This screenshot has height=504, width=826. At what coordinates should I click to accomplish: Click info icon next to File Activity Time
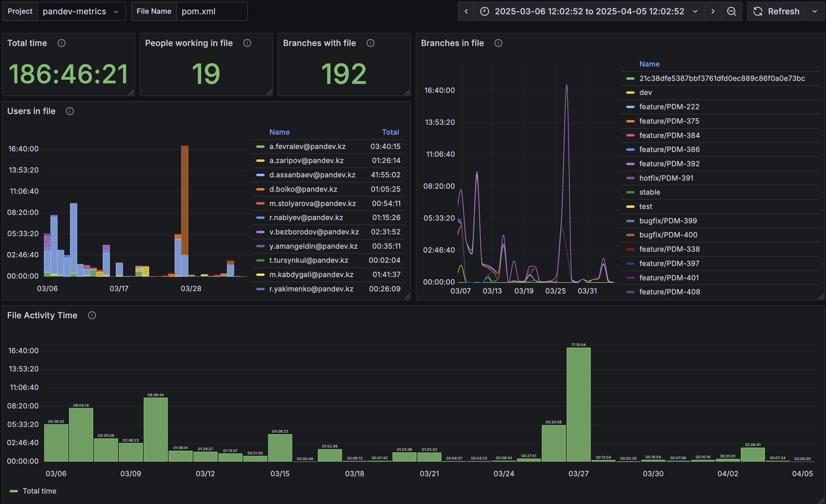(92, 315)
